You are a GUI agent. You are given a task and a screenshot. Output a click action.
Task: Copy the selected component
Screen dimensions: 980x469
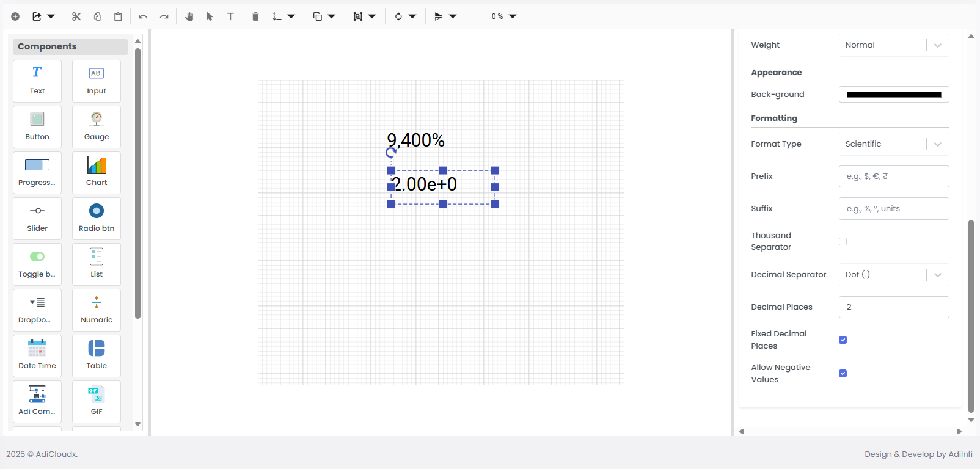tap(97, 16)
